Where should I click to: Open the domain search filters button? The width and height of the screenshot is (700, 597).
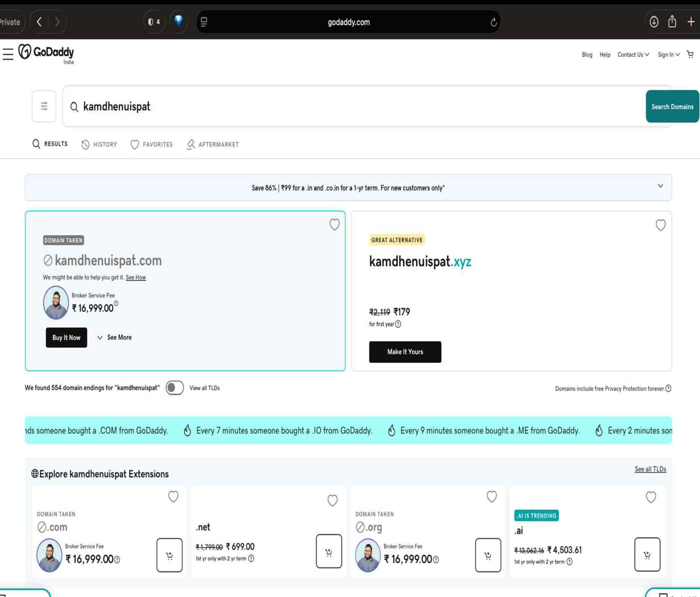[x=44, y=106]
